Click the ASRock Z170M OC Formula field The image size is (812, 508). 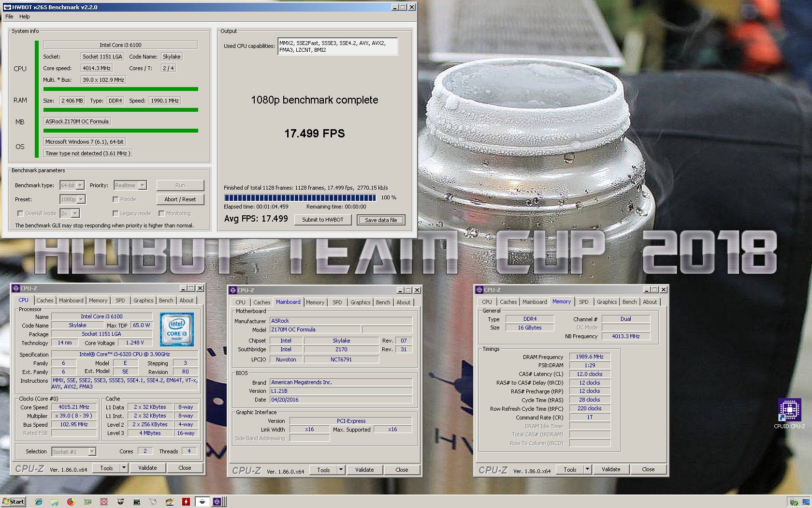(77, 121)
